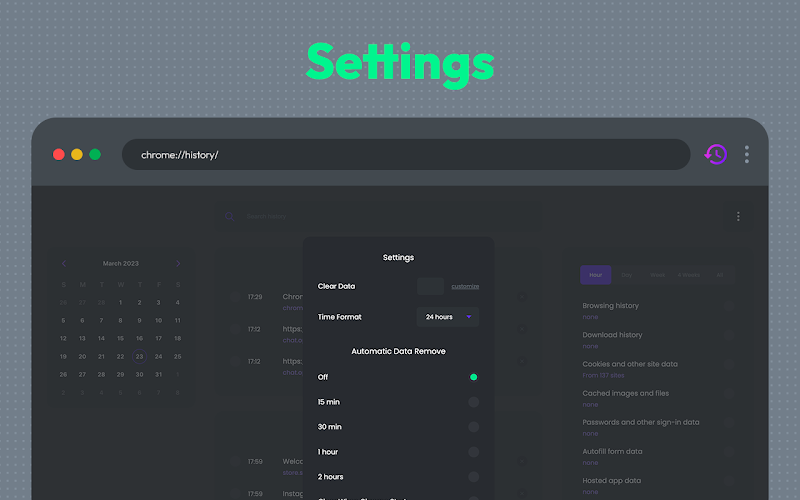Open the Time Format 24 hours dropdown
800x500 pixels.
click(447, 317)
